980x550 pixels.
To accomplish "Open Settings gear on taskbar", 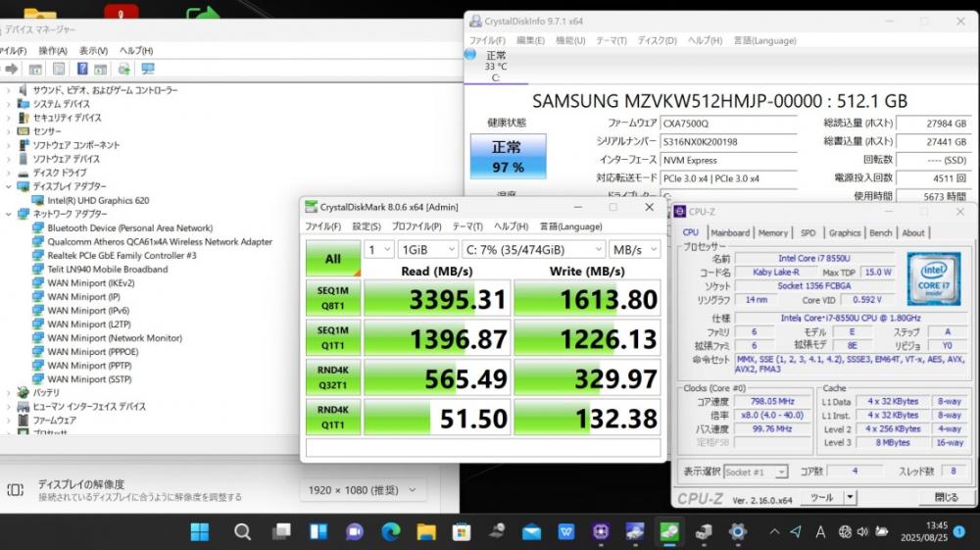I will tap(738, 532).
